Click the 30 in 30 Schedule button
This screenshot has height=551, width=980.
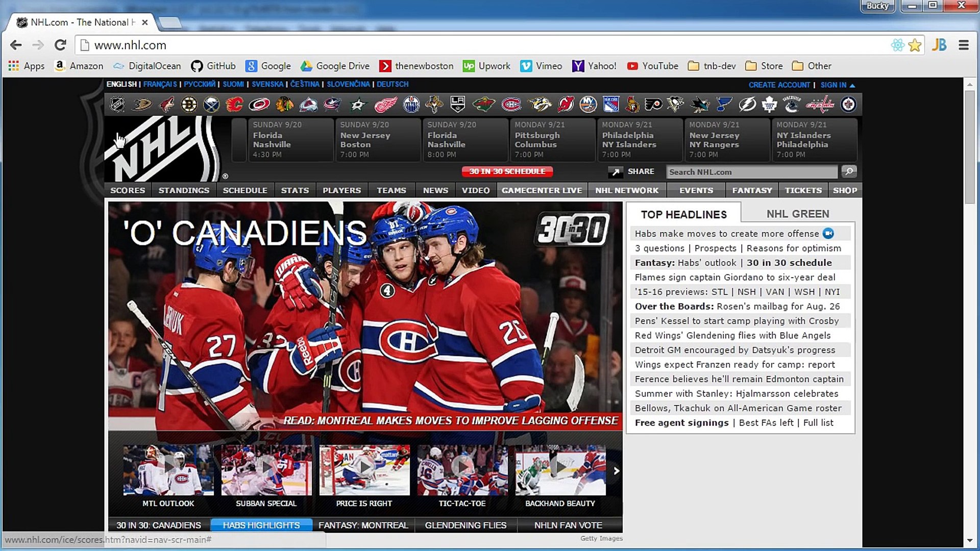(507, 171)
